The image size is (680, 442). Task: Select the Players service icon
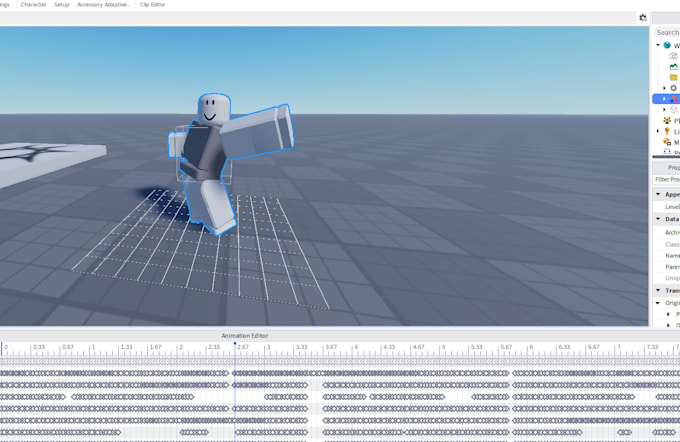(x=667, y=121)
